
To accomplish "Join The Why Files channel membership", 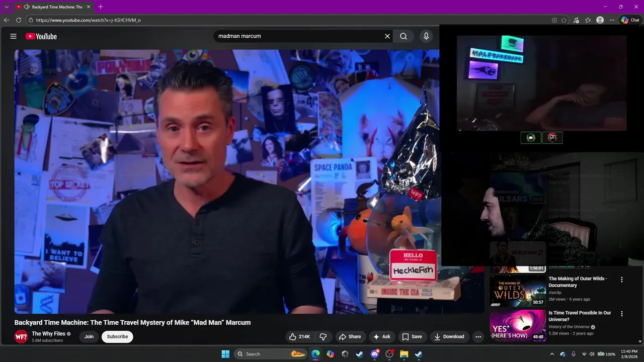I will tap(89, 337).
